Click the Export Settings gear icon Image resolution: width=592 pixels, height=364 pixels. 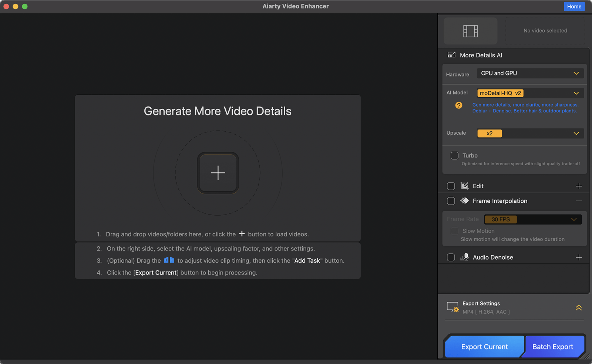click(x=452, y=307)
